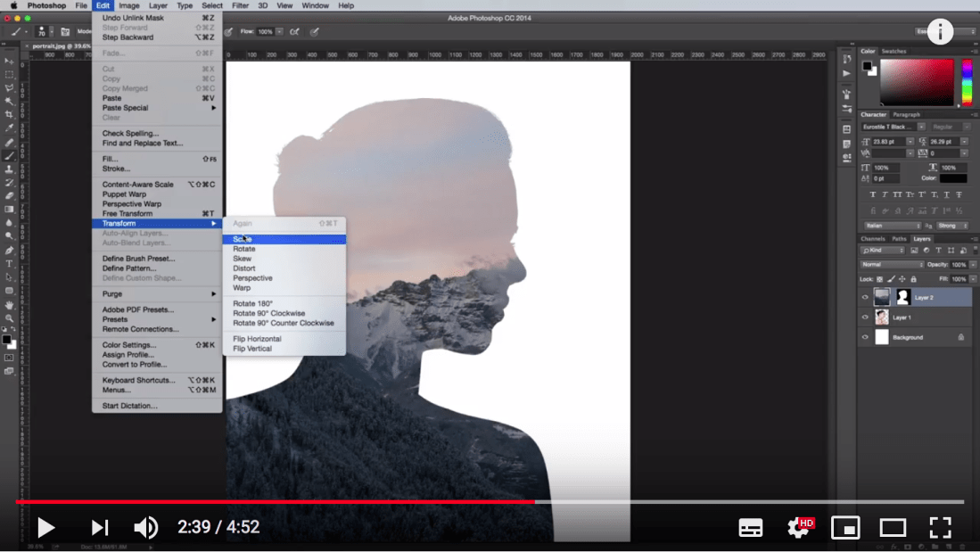The width and height of the screenshot is (980, 552).
Task: Hide the Background layer
Action: [x=864, y=337]
